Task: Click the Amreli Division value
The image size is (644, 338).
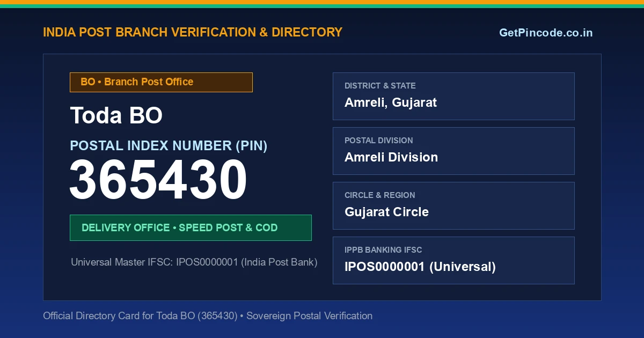Action: coord(391,157)
